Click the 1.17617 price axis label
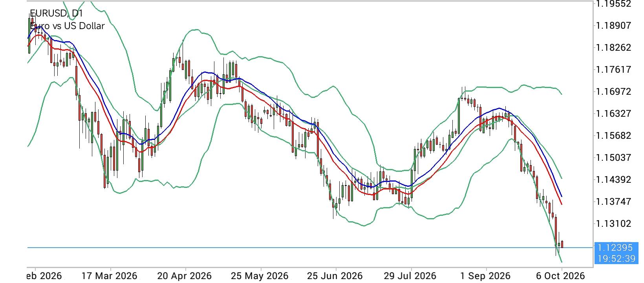 coord(613,70)
